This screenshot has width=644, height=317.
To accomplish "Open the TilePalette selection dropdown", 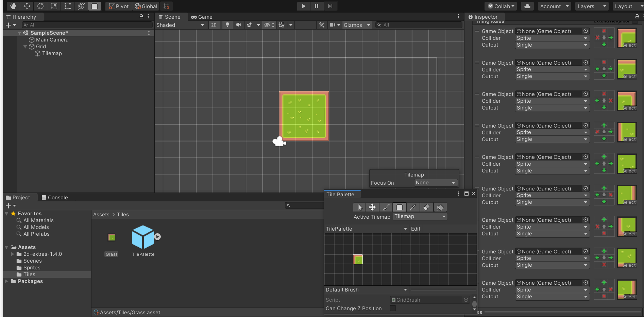I will coord(367,229).
